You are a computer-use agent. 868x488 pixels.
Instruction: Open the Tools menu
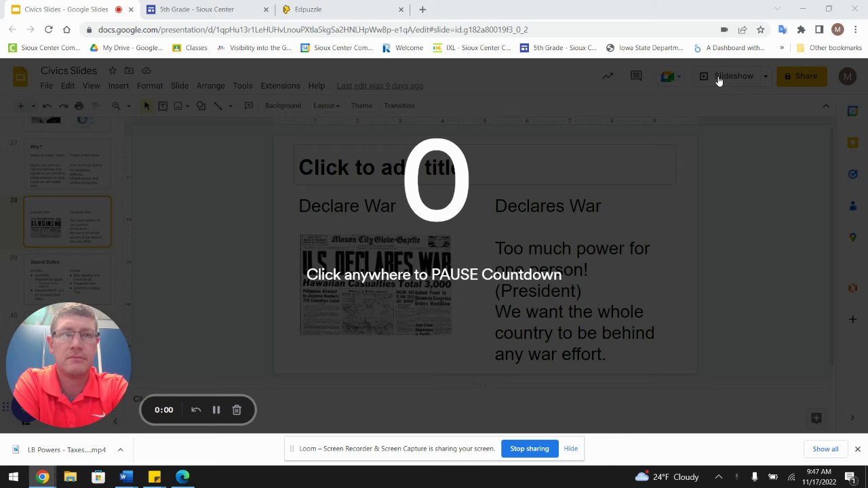click(x=243, y=86)
